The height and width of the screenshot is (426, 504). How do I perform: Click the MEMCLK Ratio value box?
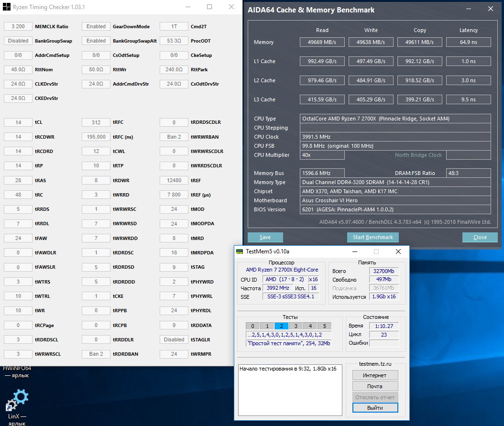tap(18, 27)
